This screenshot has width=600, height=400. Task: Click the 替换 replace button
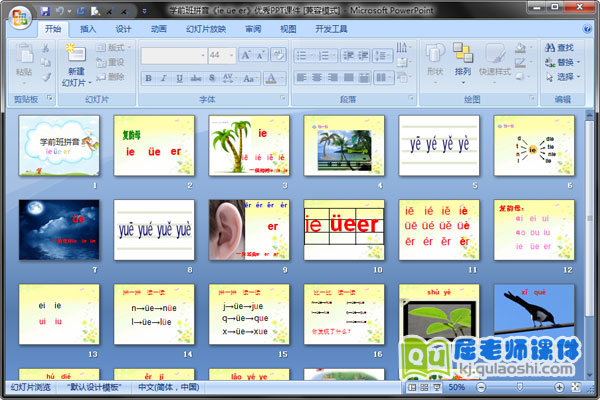click(x=562, y=62)
